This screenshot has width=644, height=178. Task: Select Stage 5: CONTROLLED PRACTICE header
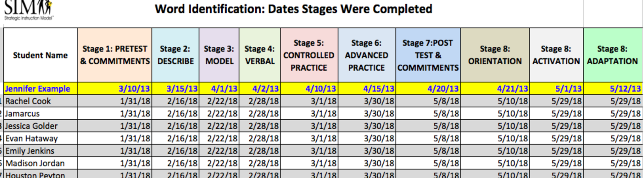pos(309,55)
